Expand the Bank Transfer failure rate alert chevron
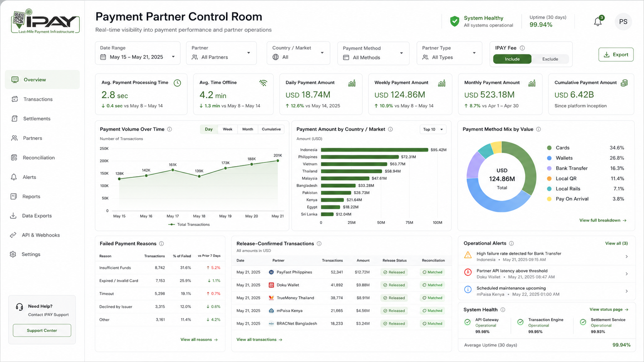 (x=627, y=257)
